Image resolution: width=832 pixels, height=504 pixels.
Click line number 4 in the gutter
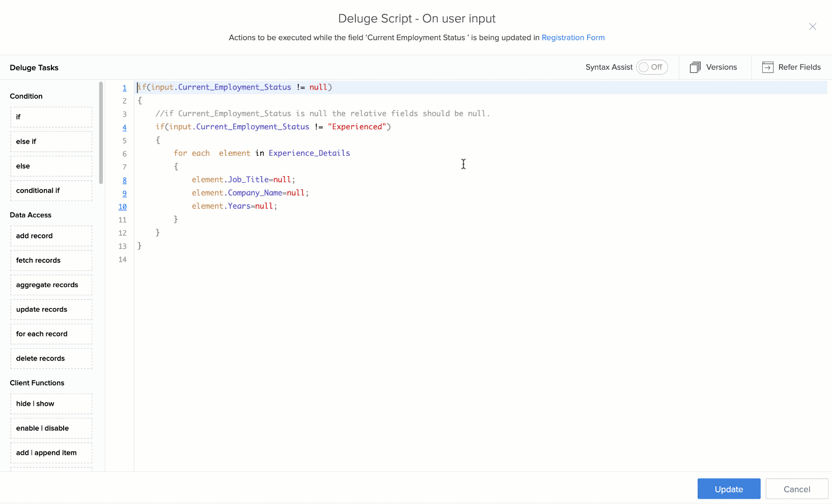[124, 128]
